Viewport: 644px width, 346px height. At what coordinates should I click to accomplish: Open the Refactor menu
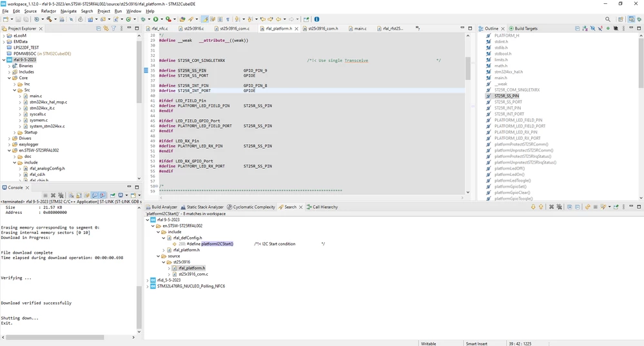(48, 11)
